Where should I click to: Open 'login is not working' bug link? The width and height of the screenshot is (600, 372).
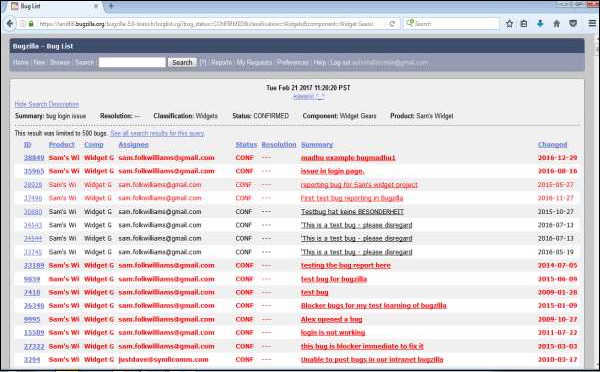[x=333, y=333]
